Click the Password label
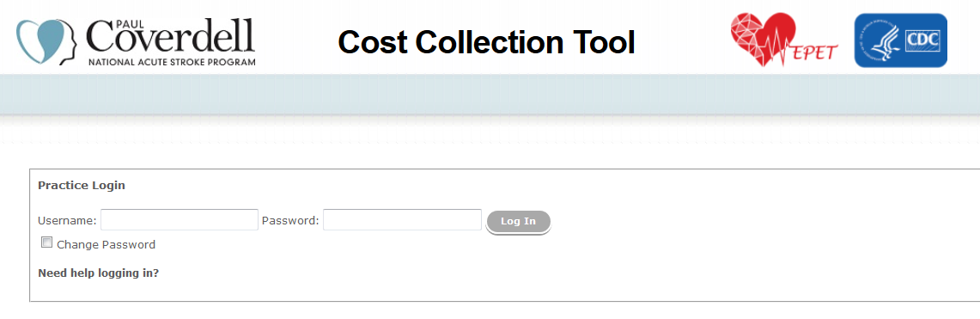The image size is (980, 319). click(290, 220)
